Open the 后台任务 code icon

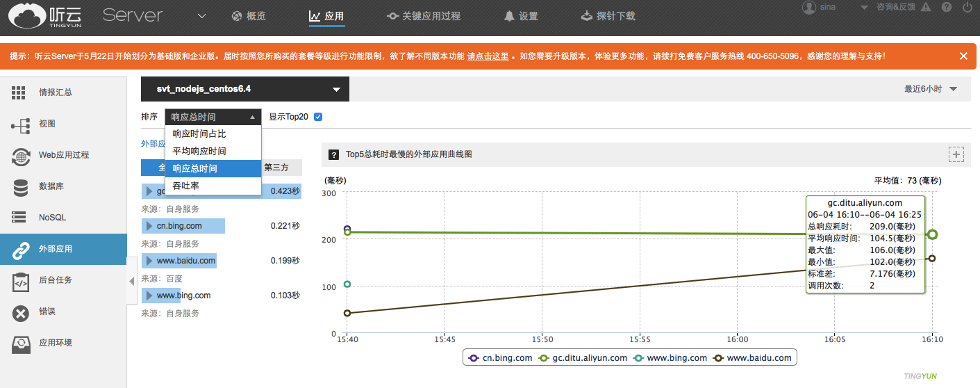click(x=20, y=281)
